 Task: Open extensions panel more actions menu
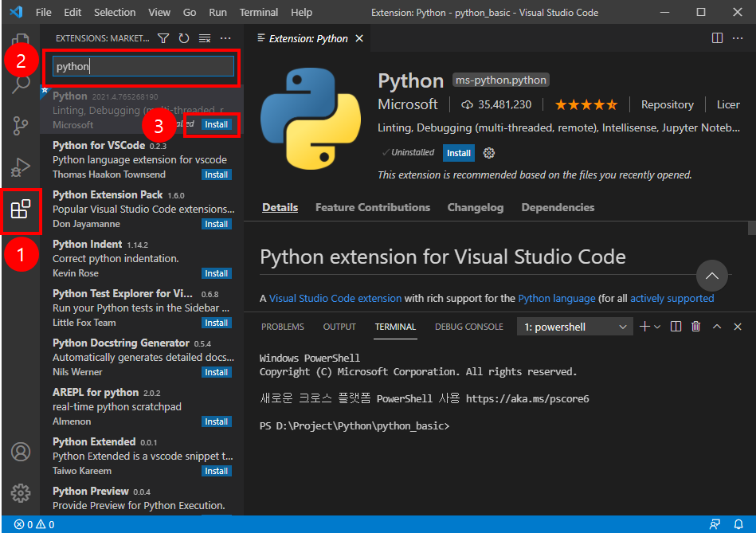click(225, 38)
